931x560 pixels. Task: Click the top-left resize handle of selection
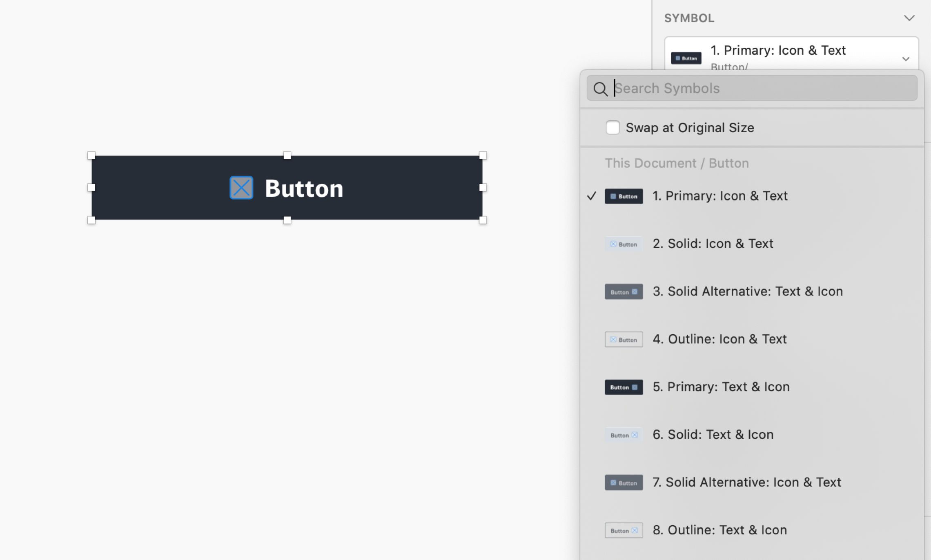point(91,156)
